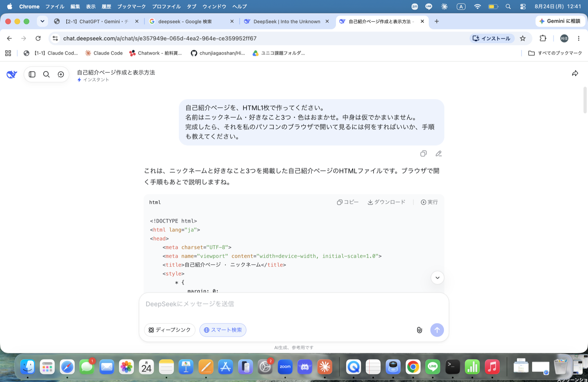Attach a file with paperclip icon
The width and height of the screenshot is (588, 382).
click(x=419, y=330)
